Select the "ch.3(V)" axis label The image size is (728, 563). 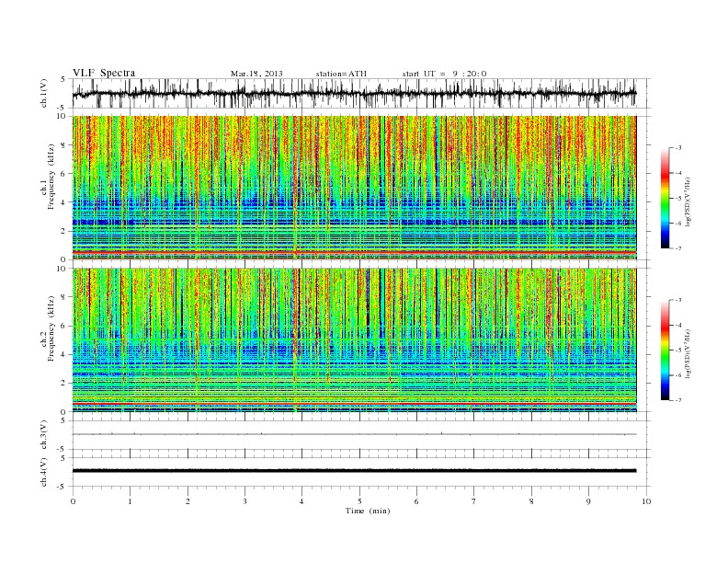[x=44, y=435]
